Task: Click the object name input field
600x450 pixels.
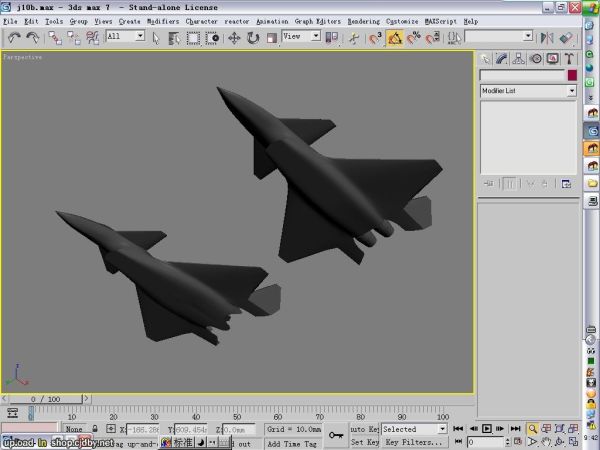Action: click(522, 75)
